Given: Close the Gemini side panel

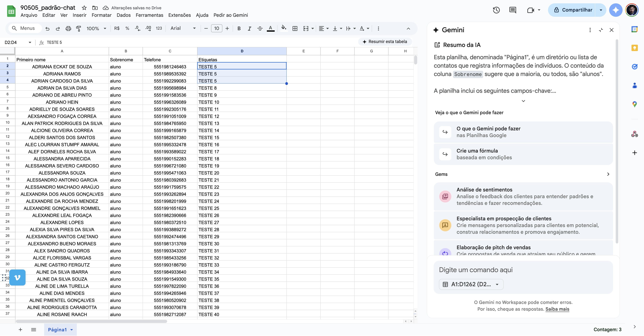Looking at the screenshot, I should tap(612, 30).
